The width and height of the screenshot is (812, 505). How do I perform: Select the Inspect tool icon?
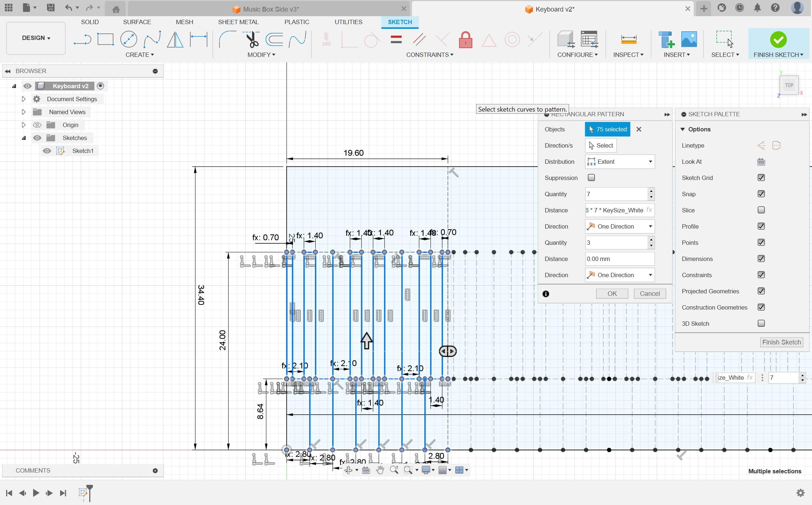click(628, 39)
